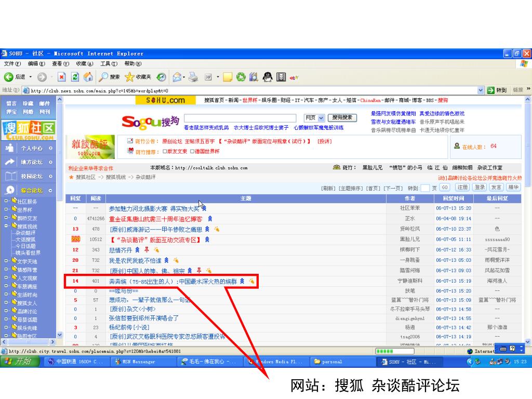Open the address bar history dropdown arrow
This screenshot has height=399, width=532.
481,90
